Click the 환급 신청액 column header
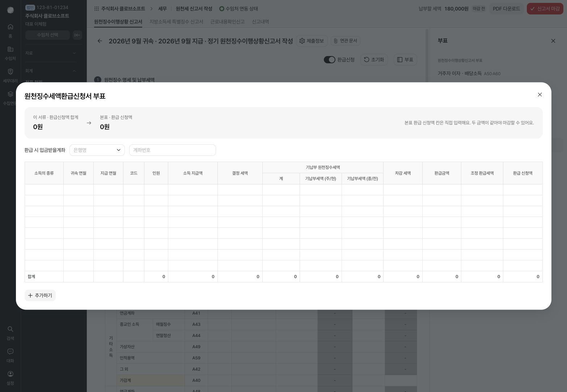The height and width of the screenshot is (392, 567). 522,173
